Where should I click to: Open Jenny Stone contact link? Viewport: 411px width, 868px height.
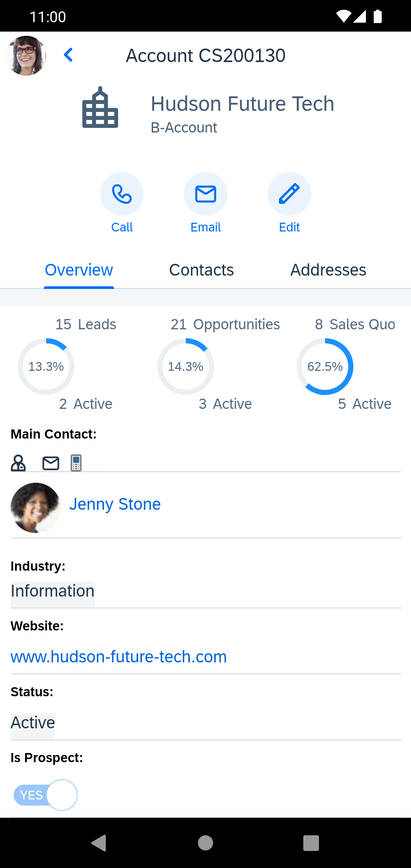coord(115,504)
